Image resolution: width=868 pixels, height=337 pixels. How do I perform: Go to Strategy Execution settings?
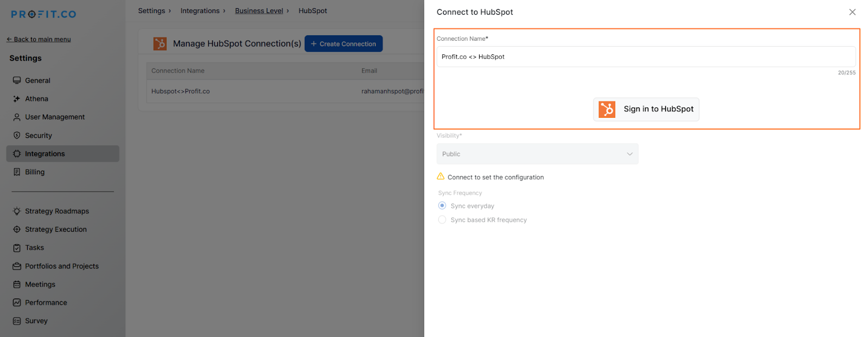point(63,230)
